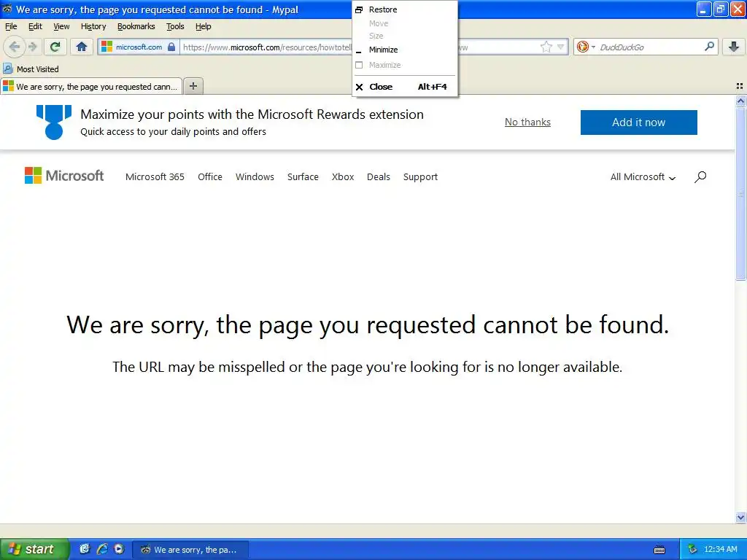This screenshot has height=560, width=747.
Task: Click the Add it now button
Action: click(638, 122)
